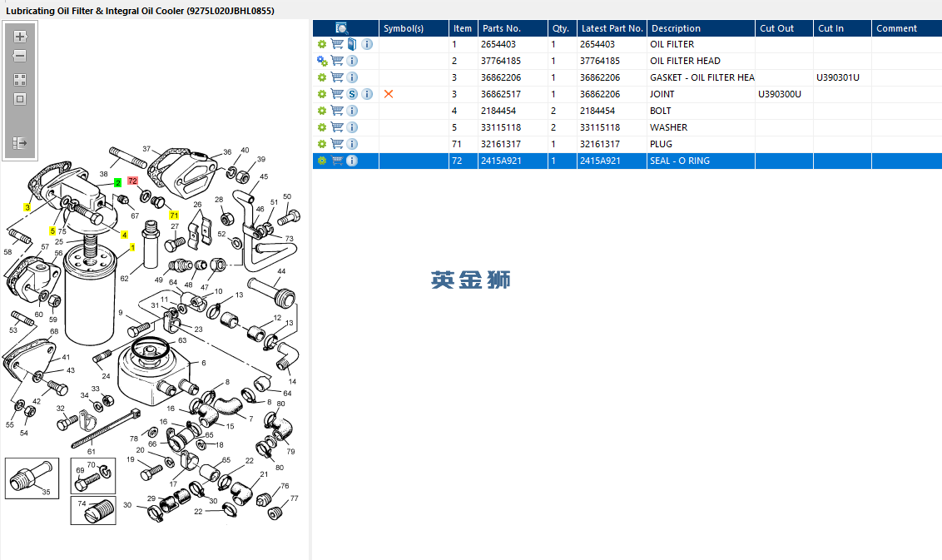The width and height of the screenshot is (942, 560).
Task: Click the S supersession icon for JOINT
Action: (x=352, y=94)
